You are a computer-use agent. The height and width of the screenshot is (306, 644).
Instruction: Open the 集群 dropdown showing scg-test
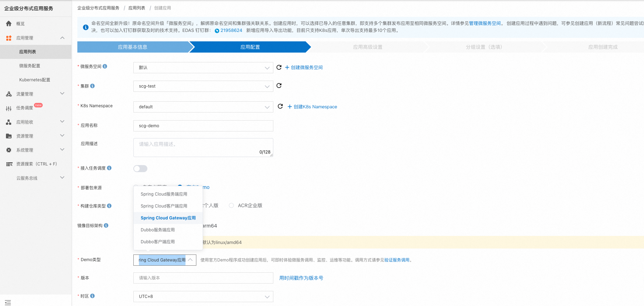(203, 86)
